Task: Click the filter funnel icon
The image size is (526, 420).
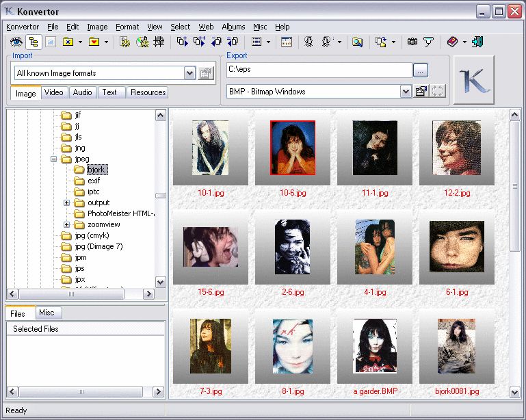Action: [x=428, y=42]
